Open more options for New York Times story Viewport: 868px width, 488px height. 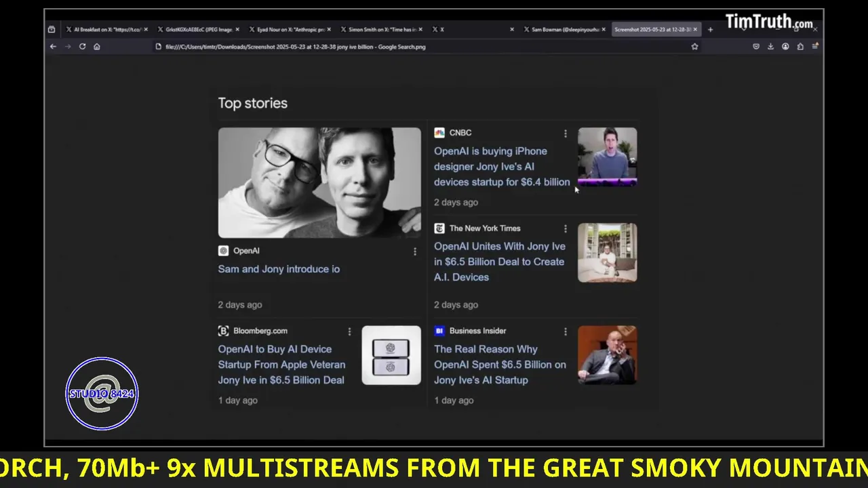(x=565, y=229)
